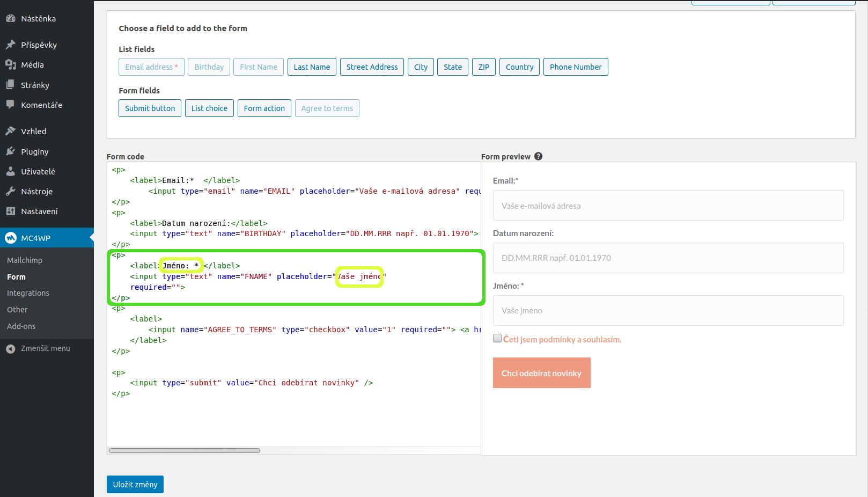Click the Nastavení settings icon
Screen dimensions: 868x497
coord(11,211)
